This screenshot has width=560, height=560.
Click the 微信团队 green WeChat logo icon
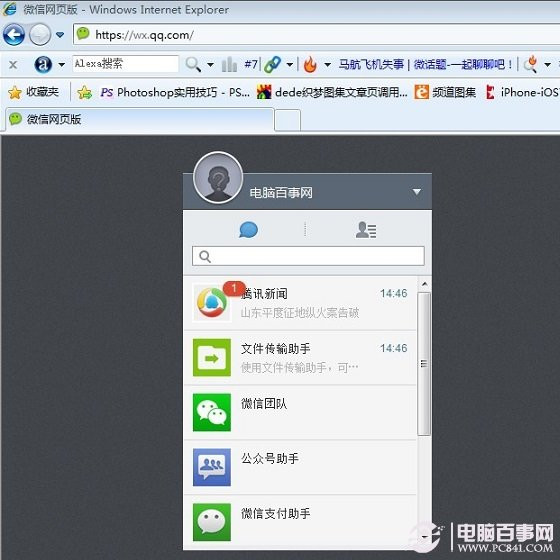(x=212, y=412)
